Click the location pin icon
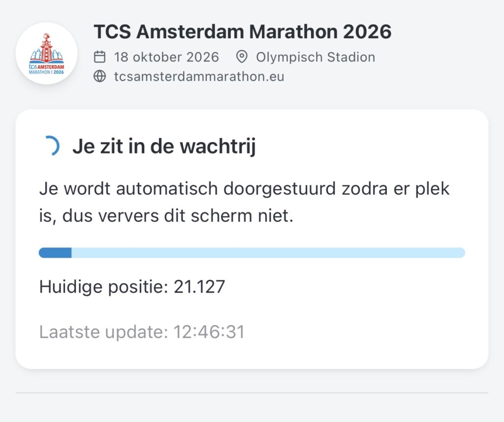This screenshot has height=422, width=504. point(241,57)
